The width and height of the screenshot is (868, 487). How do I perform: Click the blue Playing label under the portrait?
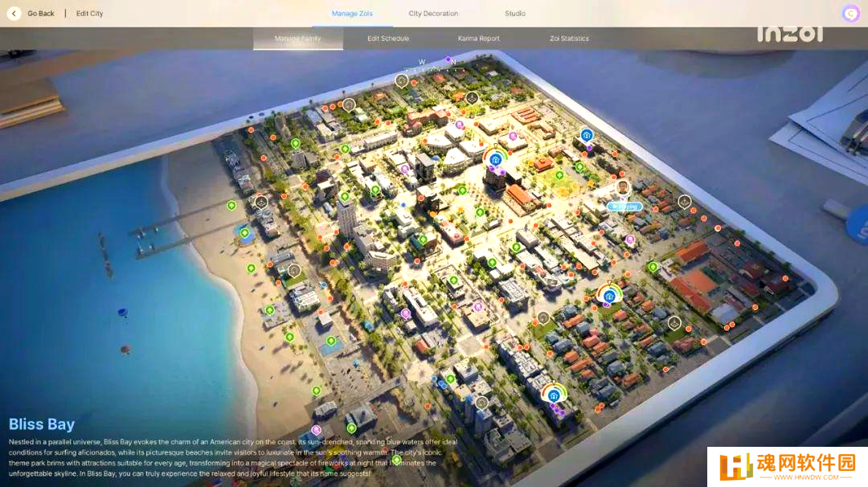point(625,207)
